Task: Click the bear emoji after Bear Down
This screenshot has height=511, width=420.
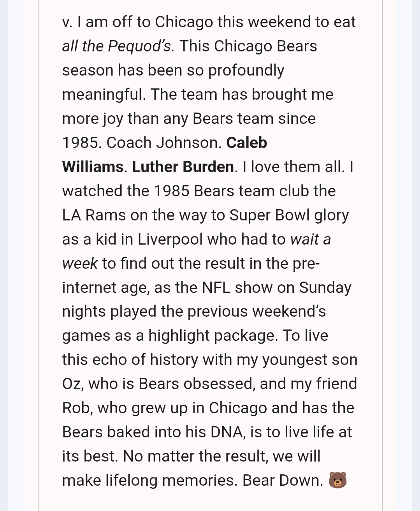Action: pos(337,480)
